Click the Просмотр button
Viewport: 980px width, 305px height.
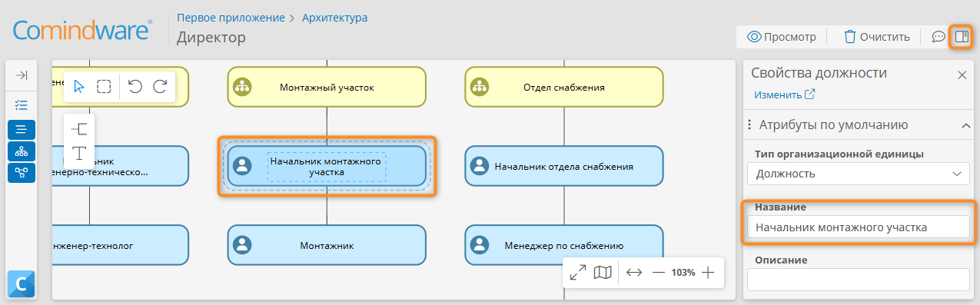point(781,36)
